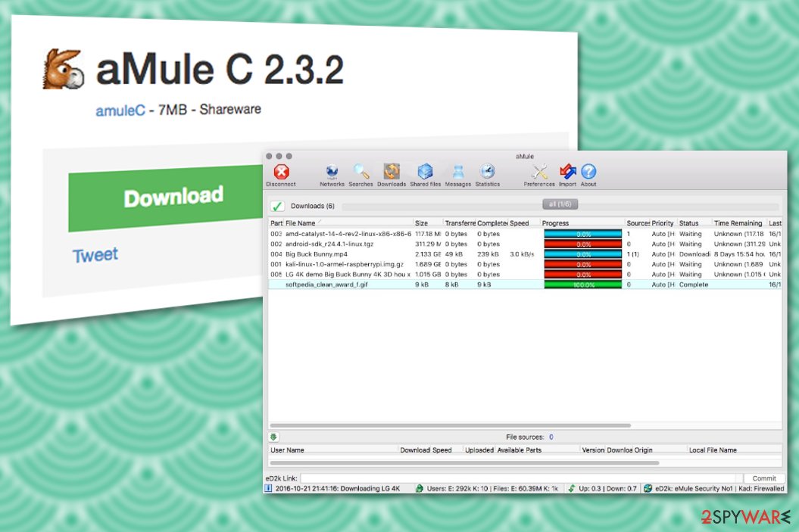Click the Local File Name column header

coord(734,450)
